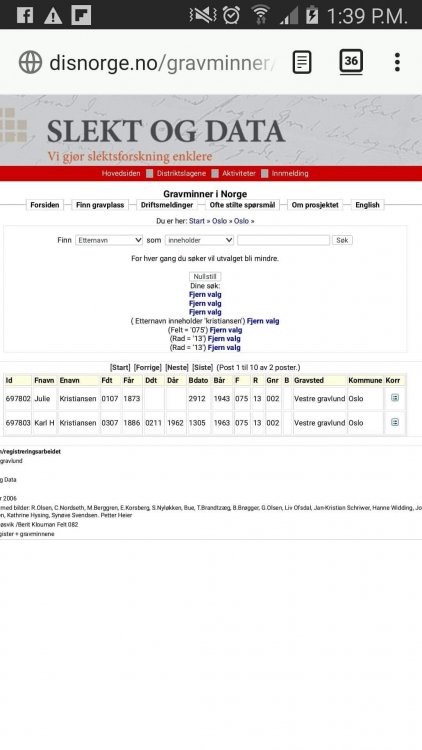Image resolution: width=422 pixels, height=750 pixels.
Task: Click the search text input field
Action: click(283, 240)
